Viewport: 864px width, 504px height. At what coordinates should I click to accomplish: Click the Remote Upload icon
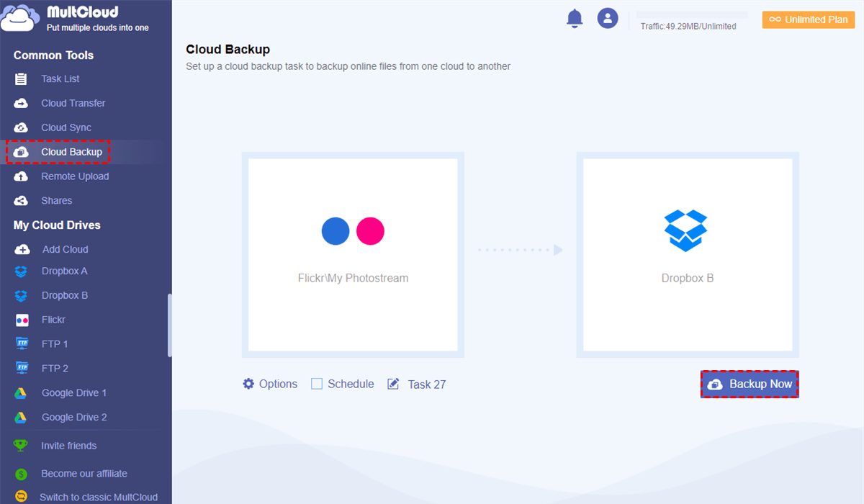pos(21,177)
